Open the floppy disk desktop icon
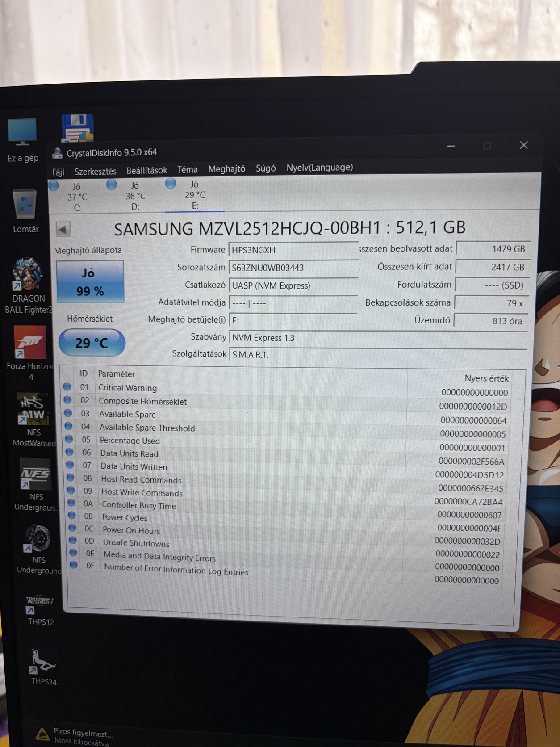The image size is (560, 747). [78, 128]
